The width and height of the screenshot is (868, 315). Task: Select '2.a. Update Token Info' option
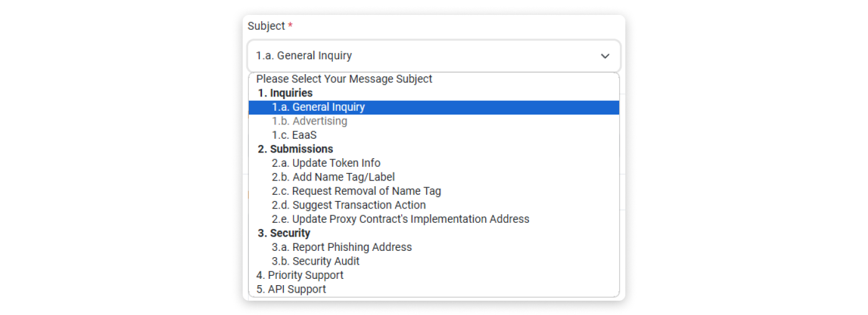[x=325, y=163]
